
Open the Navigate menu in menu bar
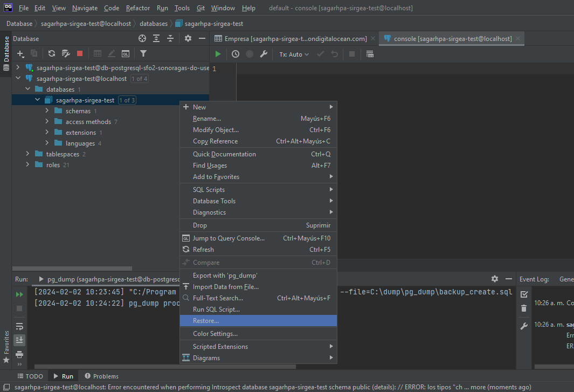[85, 8]
